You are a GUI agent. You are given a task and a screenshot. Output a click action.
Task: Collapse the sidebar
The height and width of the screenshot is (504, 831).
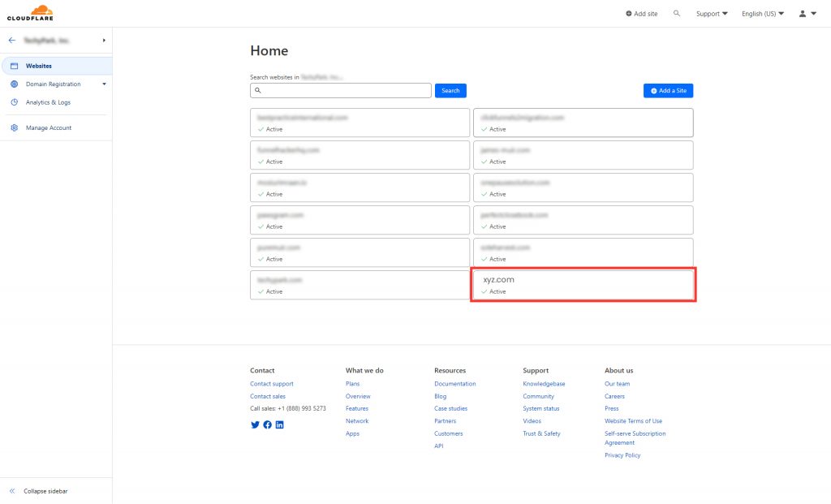41,491
